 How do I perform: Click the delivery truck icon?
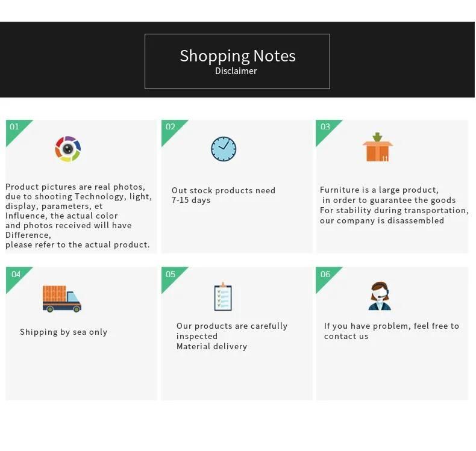pyautogui.click(x=62, y=299)
